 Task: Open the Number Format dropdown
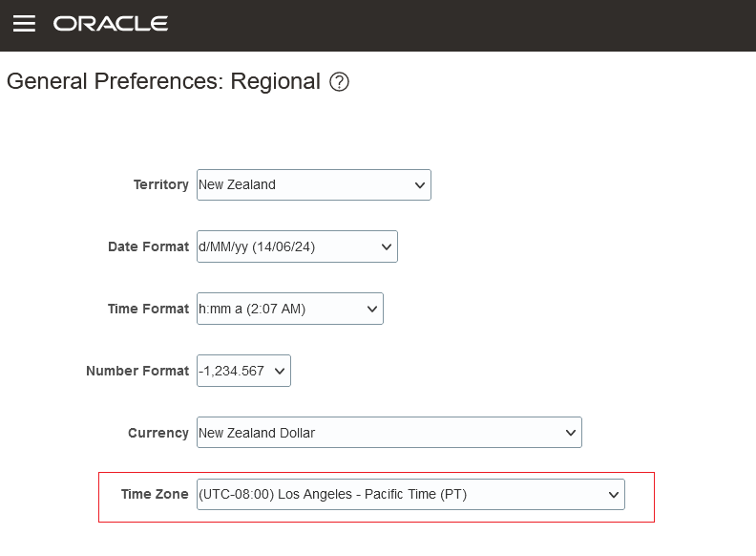(x=243, y=371)
